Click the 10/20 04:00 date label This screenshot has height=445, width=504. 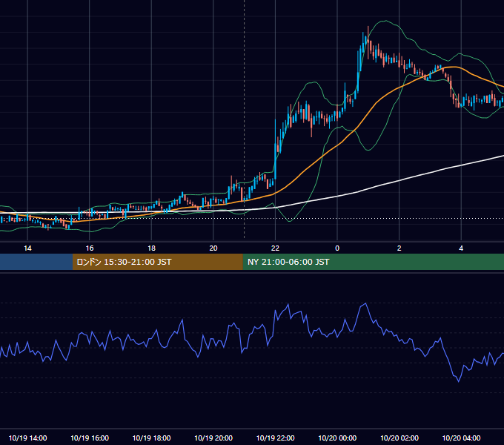(x=461, y=438)
